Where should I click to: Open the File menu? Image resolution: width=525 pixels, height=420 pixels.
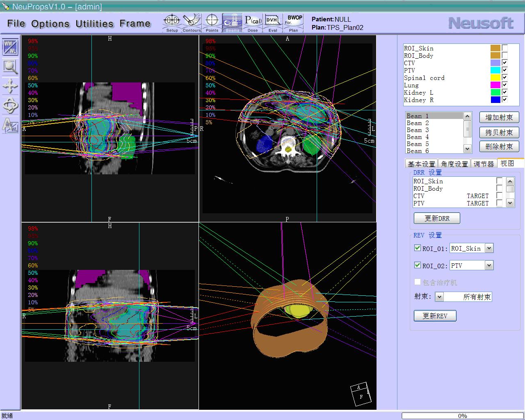pyautogui.click(x=16, y=23)
